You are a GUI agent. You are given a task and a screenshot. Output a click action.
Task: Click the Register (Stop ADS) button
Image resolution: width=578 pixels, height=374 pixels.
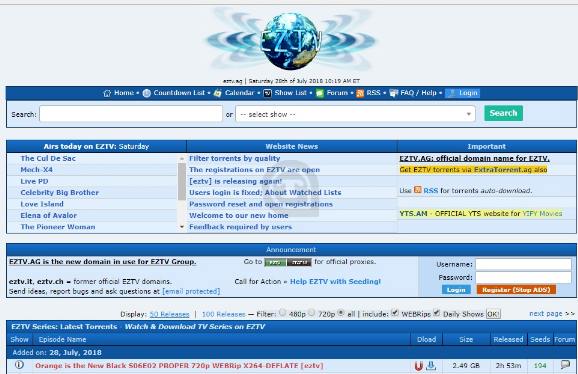(x=516, y=290)
